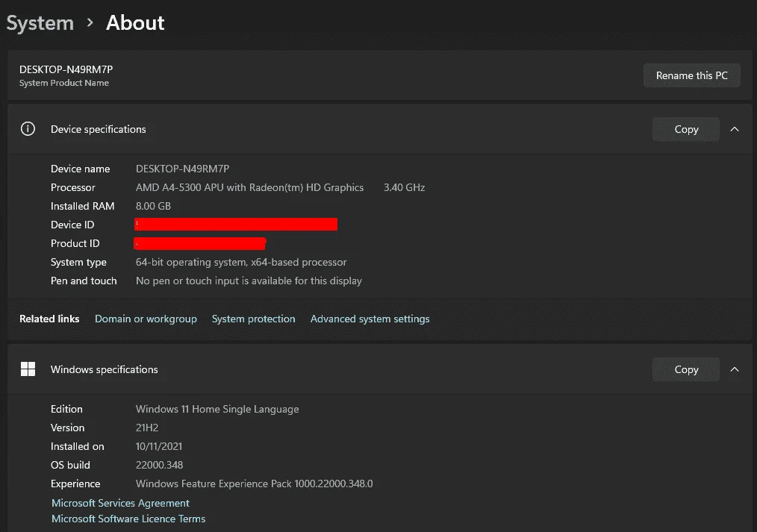Select the DESKTOP-N49RM7P name in the header card

pos(66,69)
